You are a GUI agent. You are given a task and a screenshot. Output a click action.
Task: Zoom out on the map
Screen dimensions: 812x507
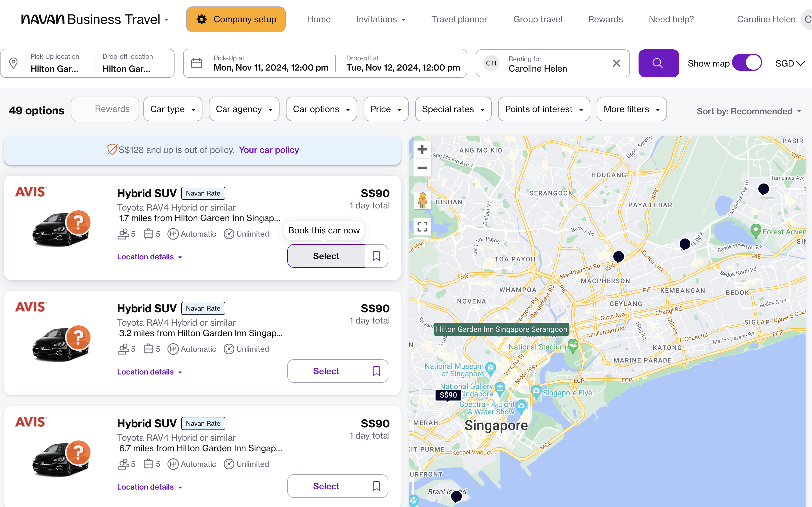click(x=422, y=168)
